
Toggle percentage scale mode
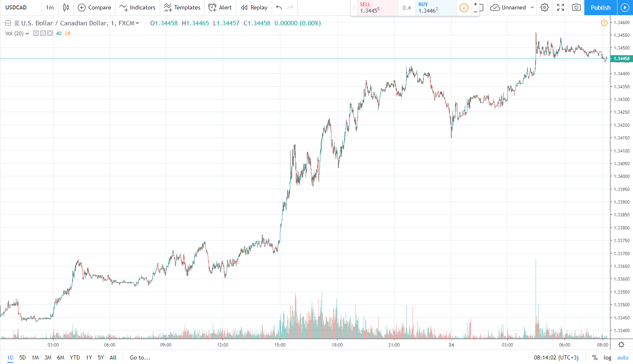point(595,357)
